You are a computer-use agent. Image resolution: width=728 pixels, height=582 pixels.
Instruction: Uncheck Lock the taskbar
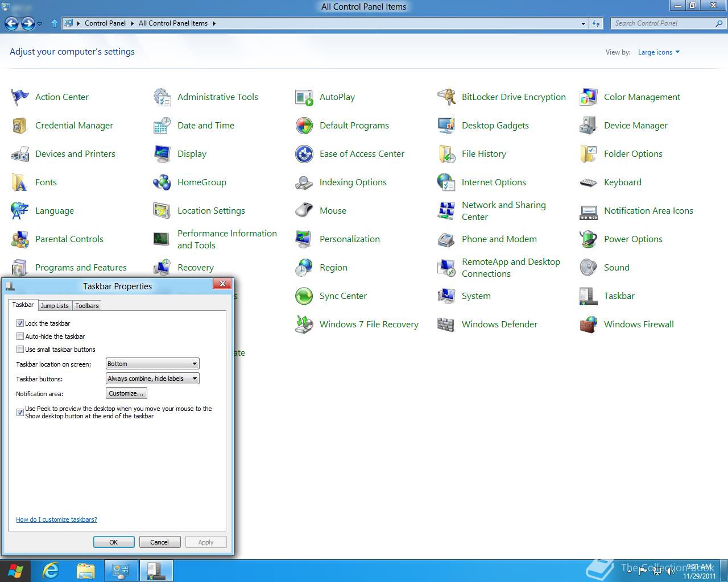click(20, 323)
